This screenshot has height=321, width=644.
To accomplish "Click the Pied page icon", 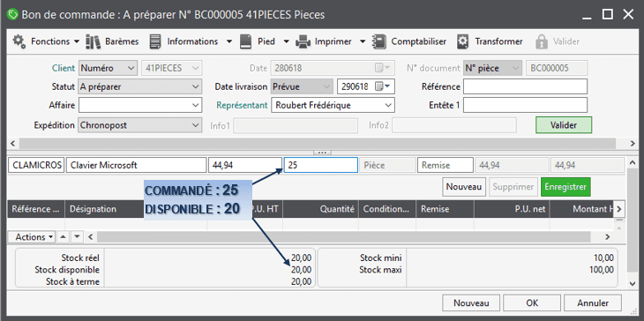I will 245,41.
